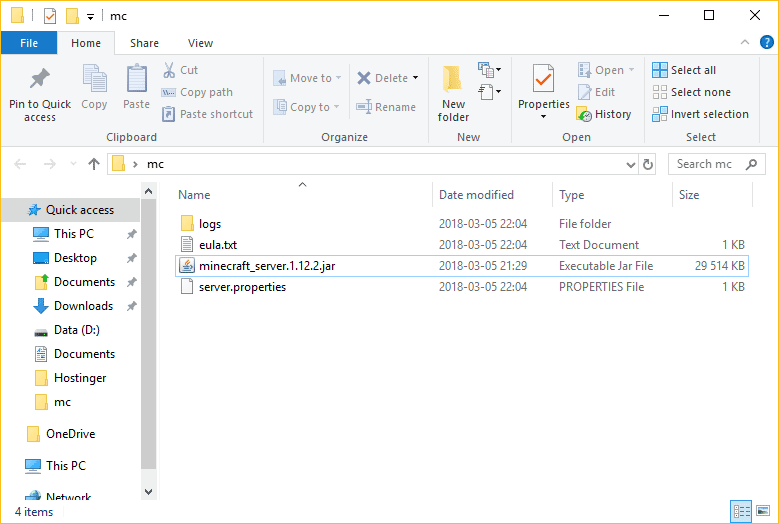Click the Rename button
The height and width of the screenshot is (524, 779).
click(x=386, y=107)
